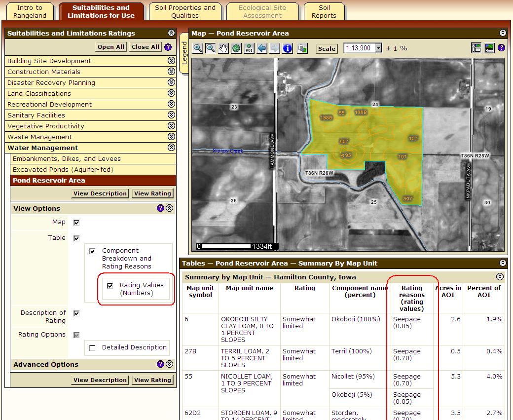The image size is (513, 420).
Task: Go to next map extent arrow
Action: point(275,48)
